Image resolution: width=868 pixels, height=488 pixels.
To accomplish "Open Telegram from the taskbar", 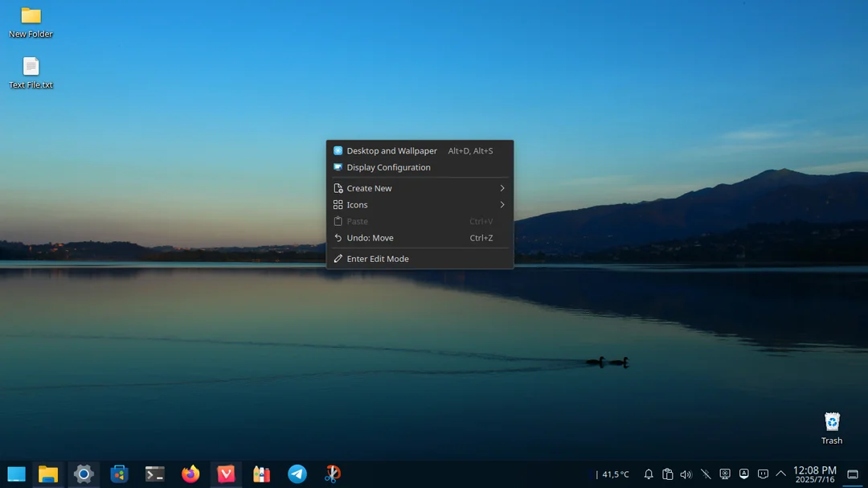I will coord(297,474).
